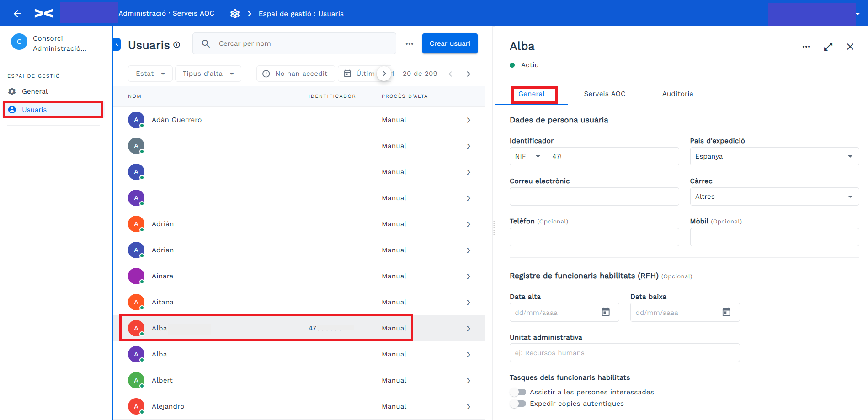Activate the No han accedit filter

pyautogui.click(x=296, y=74)
